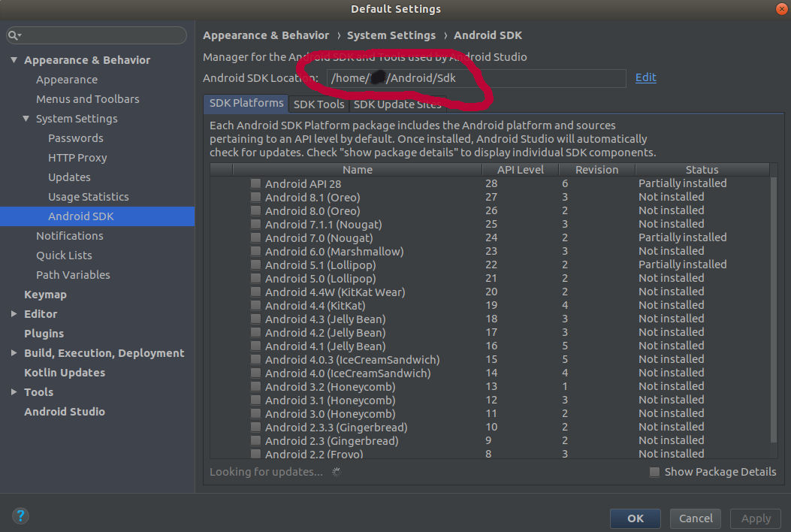Open the help question mark icon
Image resolution: width=791 pixels, height=532 pixels.
coord(20,516)
